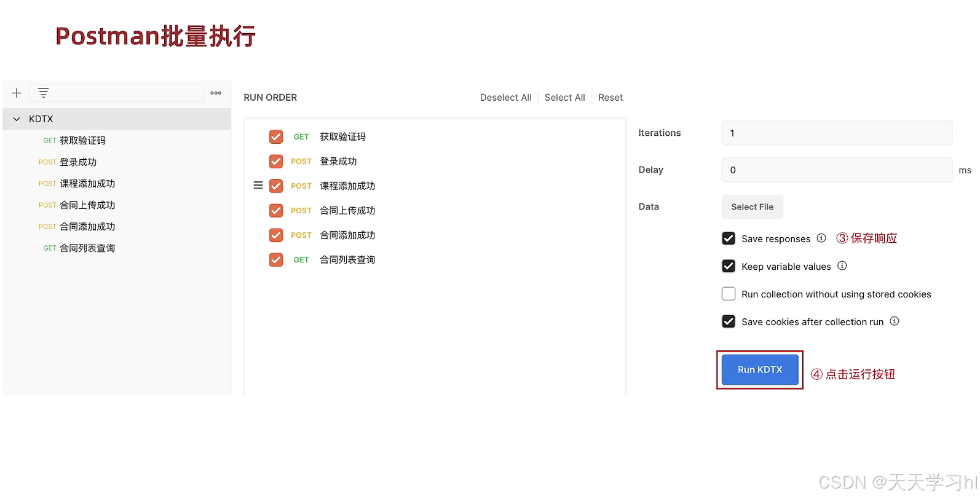Screen dimensions: 980x499
Task: Click 合同上传成功 text in run order list
Action: (x=347, y=210)
